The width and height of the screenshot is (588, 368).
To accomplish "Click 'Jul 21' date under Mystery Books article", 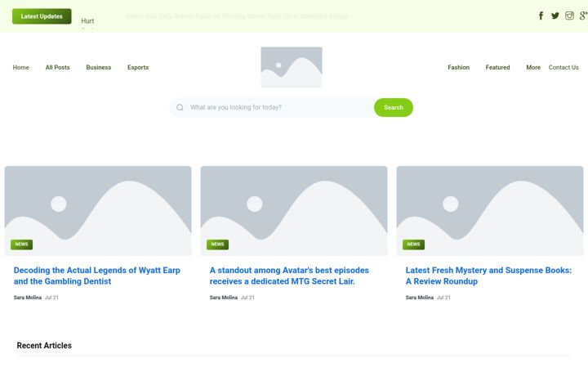I will (443, 298).
